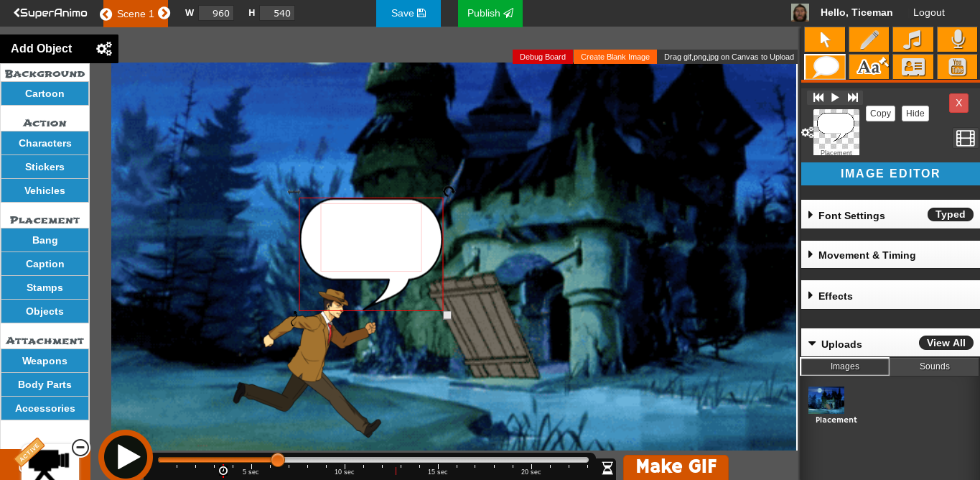The width and height of the screenshot is (980, 480).
Task: Open the Body Parts category
Action: [x=45, y=384]
